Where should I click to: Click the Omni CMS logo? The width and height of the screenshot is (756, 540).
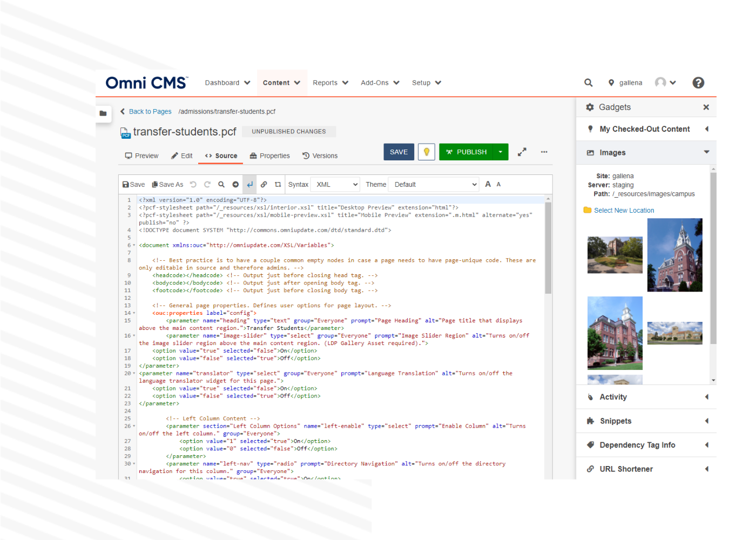click(x=147, y=83)
